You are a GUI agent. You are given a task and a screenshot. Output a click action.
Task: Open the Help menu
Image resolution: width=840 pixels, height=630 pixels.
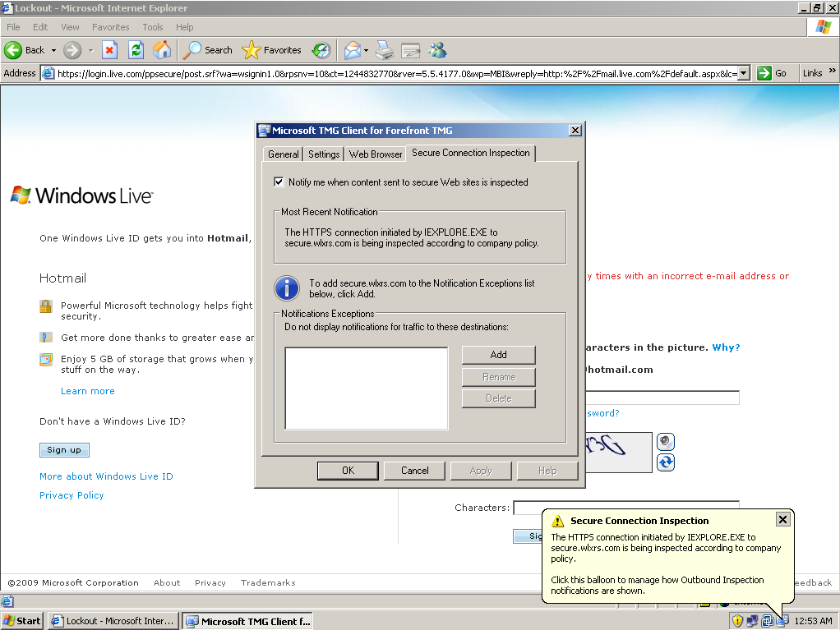click(185, 27)
